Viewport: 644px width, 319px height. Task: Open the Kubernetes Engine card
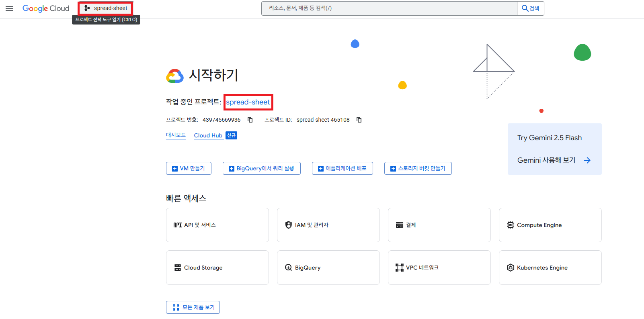point(550,268)
